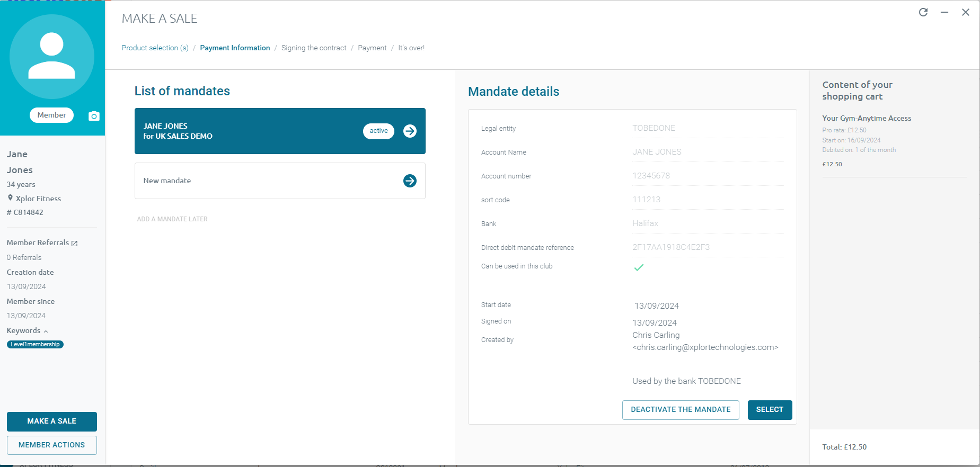Click the Bank field showing Halifax

[708, 223]
